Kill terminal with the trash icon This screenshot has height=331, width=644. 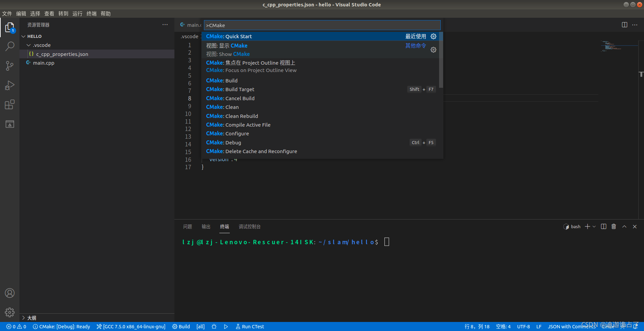614,226
